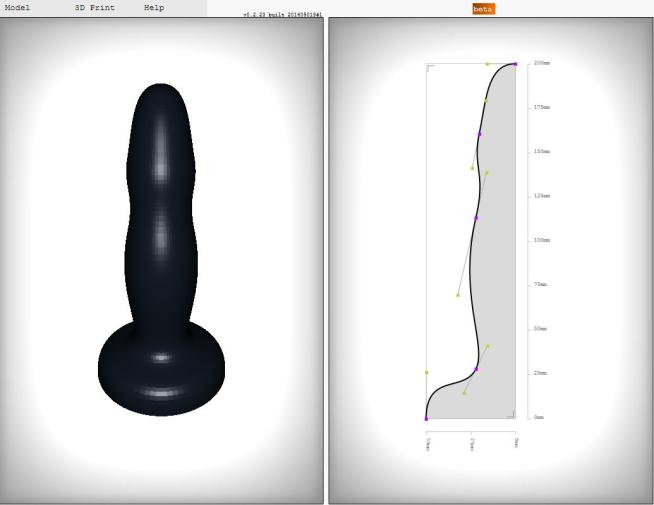
Task: Select purple anchor point at 200mm top
Action: tap(515, 64)
